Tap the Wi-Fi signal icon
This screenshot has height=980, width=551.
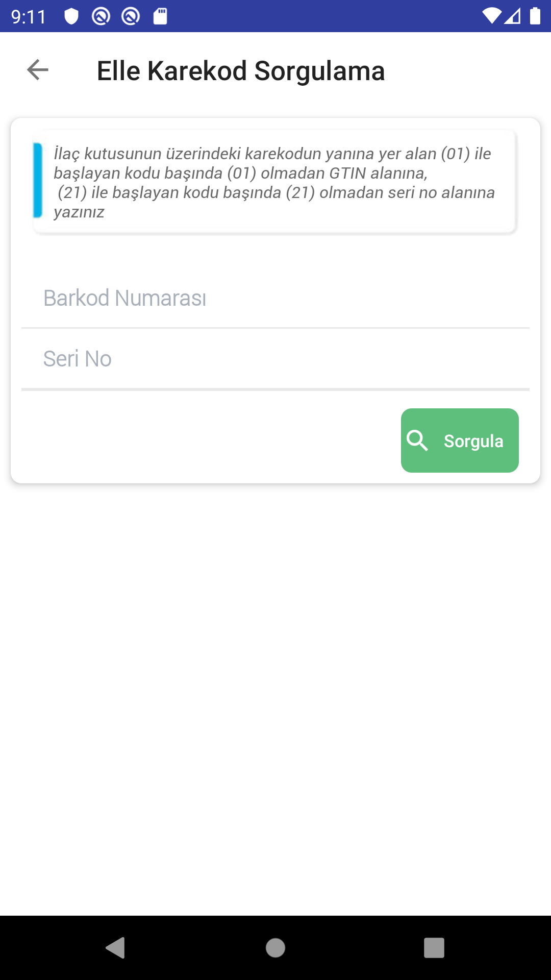point(492,16)
